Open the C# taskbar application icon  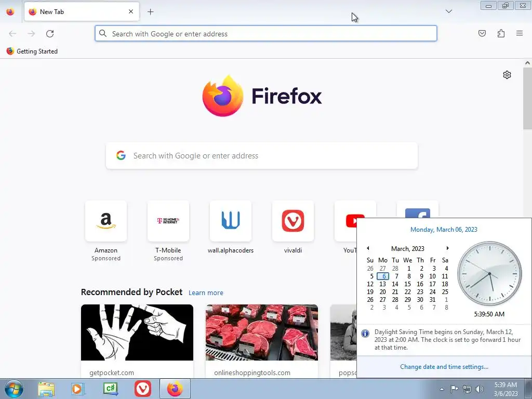(x=110, y=389)
